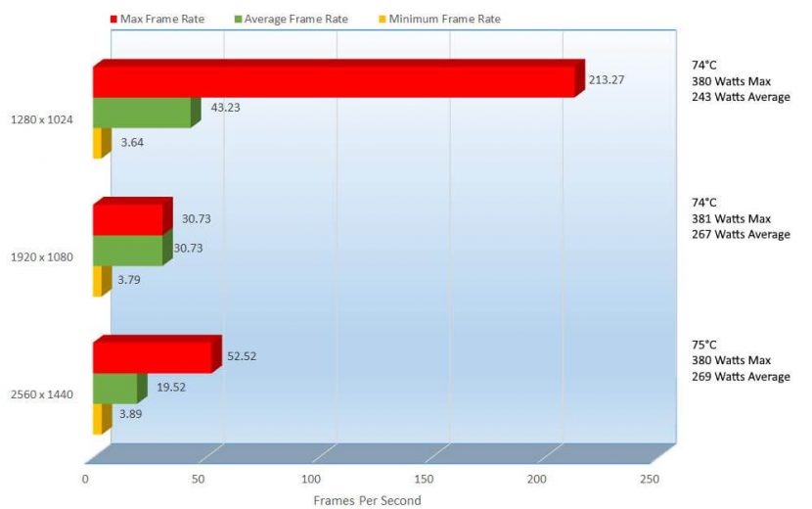Select the Minimum Frame Rate legend label

pos(444,20)
